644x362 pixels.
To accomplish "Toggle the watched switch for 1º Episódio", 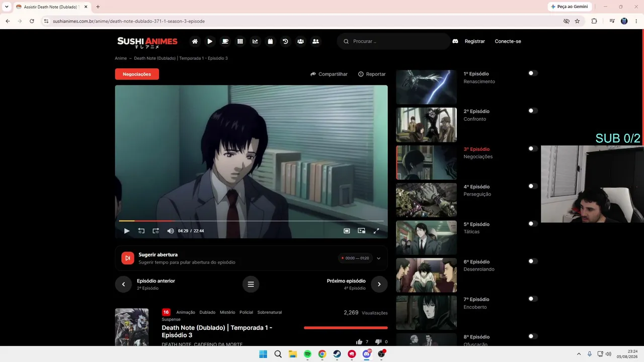I will (x=533, y=73).
